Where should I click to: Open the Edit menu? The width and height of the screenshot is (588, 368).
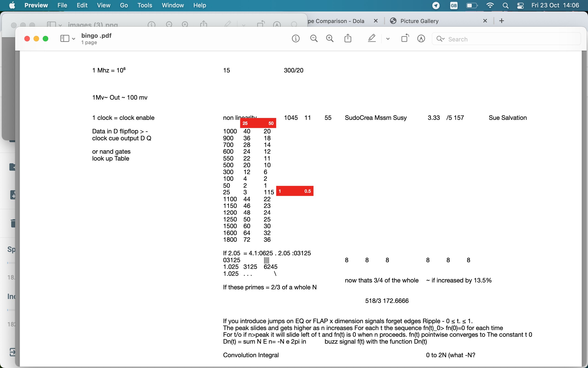click(82, 5)
